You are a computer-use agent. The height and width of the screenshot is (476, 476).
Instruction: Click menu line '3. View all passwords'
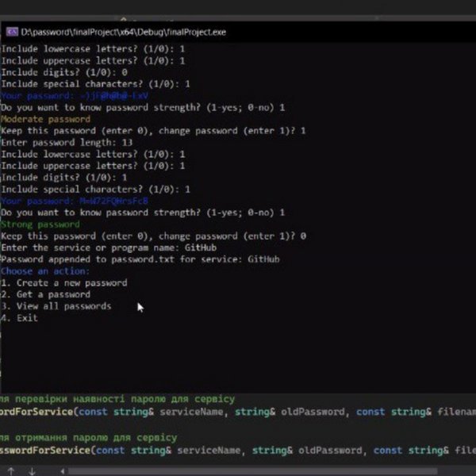coord(56,306)
